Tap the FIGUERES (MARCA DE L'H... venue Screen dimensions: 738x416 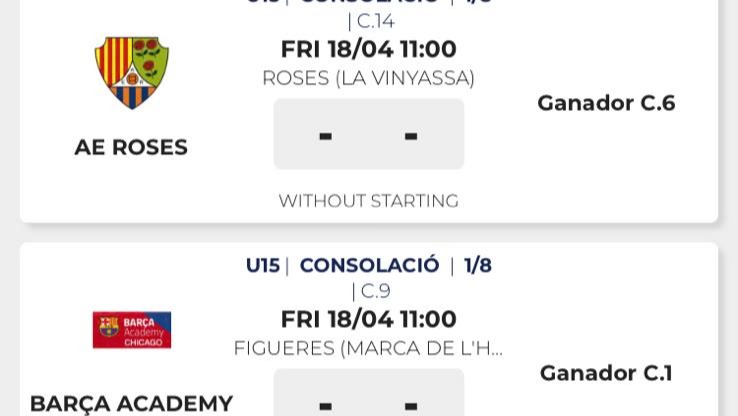click(368, 348)
